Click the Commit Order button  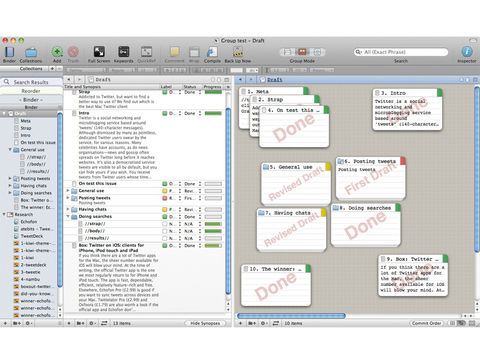click(426, 323)
